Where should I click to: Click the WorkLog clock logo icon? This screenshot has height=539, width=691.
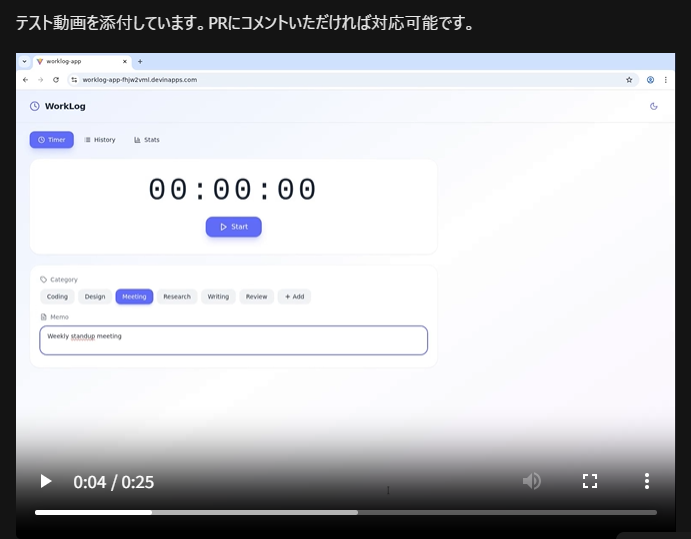34,106
